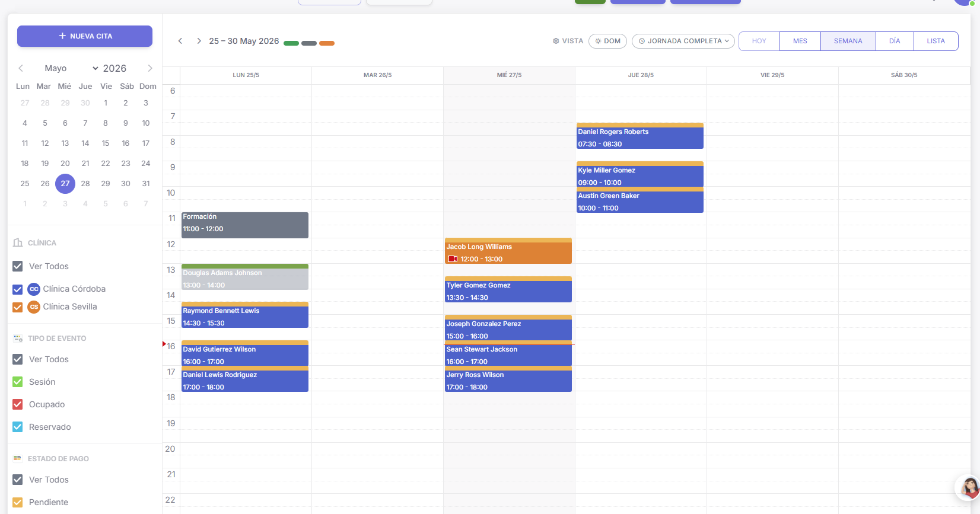The image size is (980, 514).
Task: Click the CC Clínica Córdoba badge icon
Action: [x=34, y=289]
